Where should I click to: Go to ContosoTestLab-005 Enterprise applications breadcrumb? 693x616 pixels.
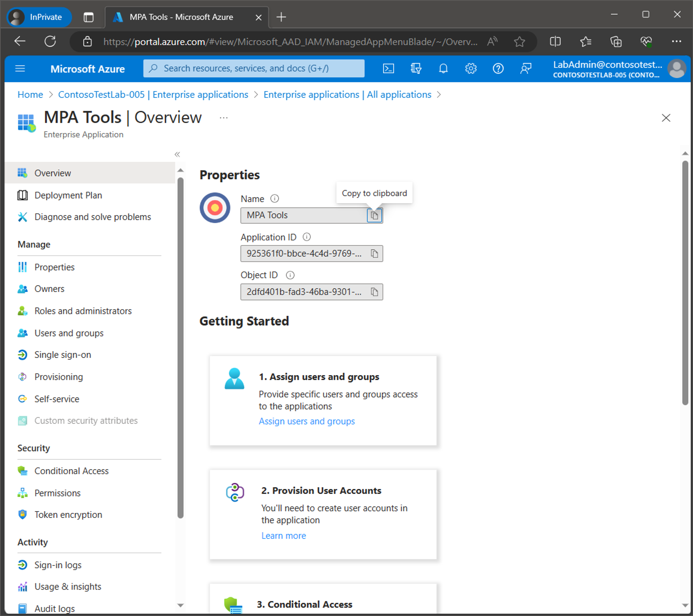pos(153,95)
